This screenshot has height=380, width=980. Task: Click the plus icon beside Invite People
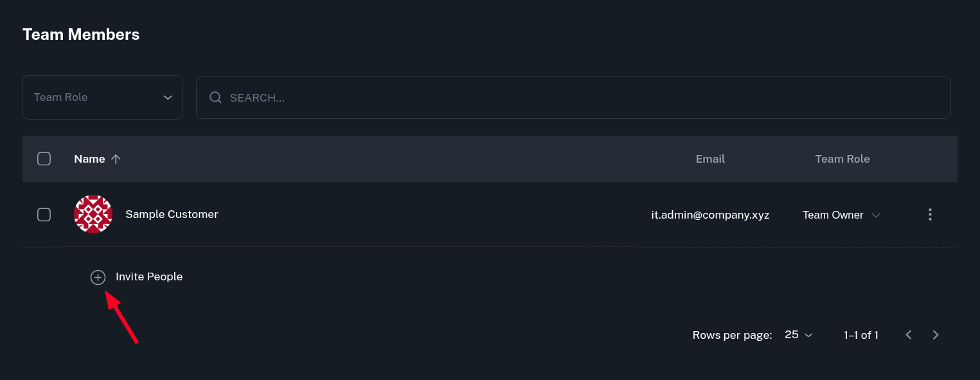98,277
